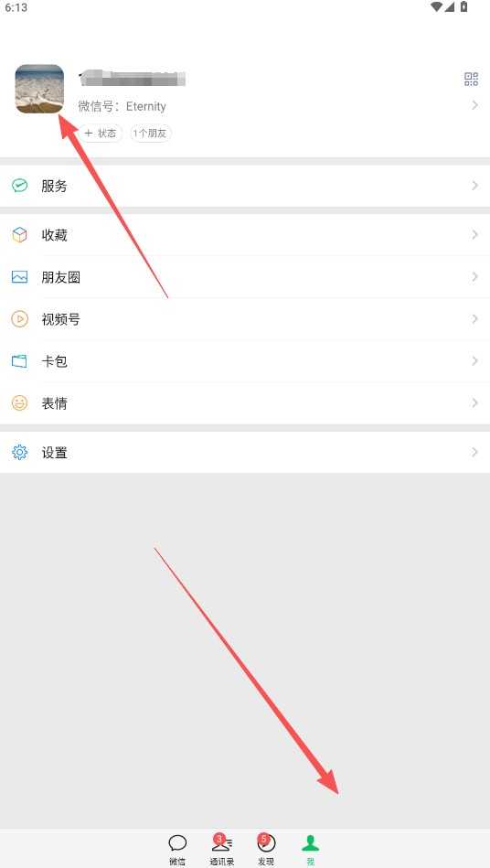The height and width of the screenshot is (868, 490).
Task: Switch to the 通讯录 contacts tab
Action: click(x=222, y=850)
